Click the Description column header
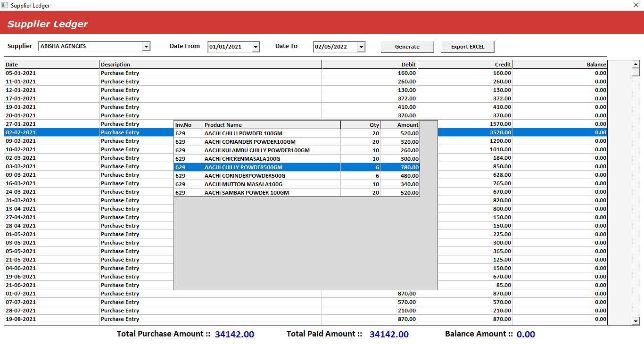This screenshot has height=344, width=644. tap(211, 65)
